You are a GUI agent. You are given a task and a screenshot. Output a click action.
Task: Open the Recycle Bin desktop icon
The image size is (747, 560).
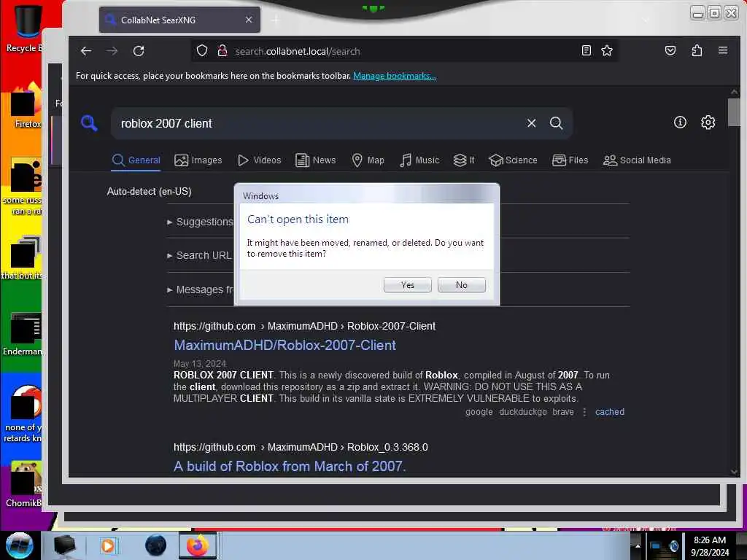(25, 27)
